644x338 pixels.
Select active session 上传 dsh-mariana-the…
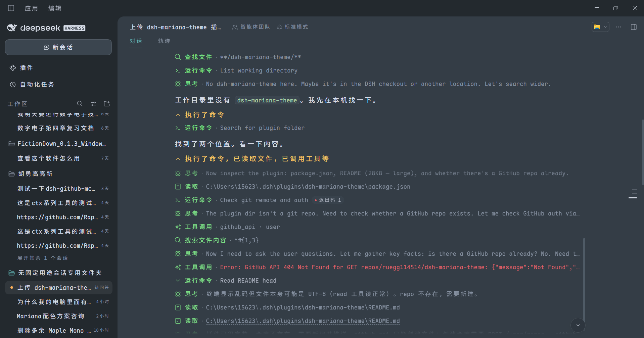58,288
